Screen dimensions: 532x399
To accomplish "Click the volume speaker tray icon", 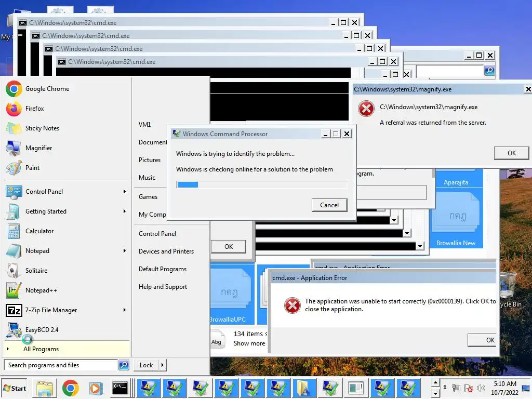I will click(x=481, y=388).
